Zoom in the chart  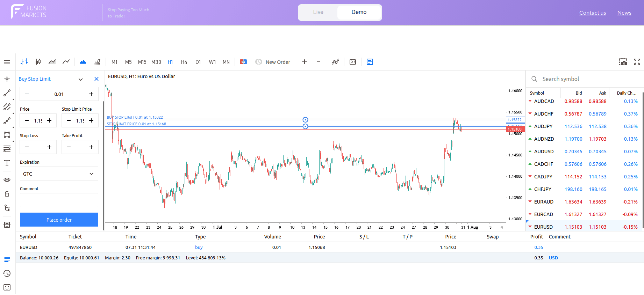point(305,62)
